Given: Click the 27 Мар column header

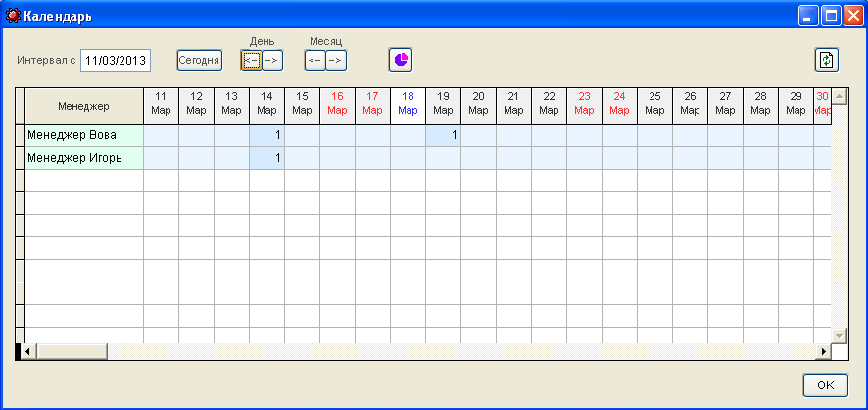Looking at the screenshot, I should (726, 105).
